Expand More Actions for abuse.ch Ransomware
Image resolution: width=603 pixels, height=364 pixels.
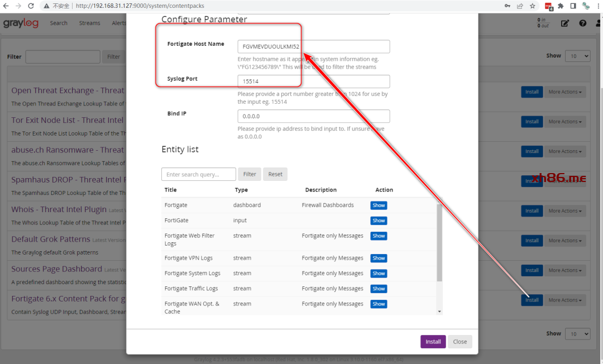coord(564,151)
